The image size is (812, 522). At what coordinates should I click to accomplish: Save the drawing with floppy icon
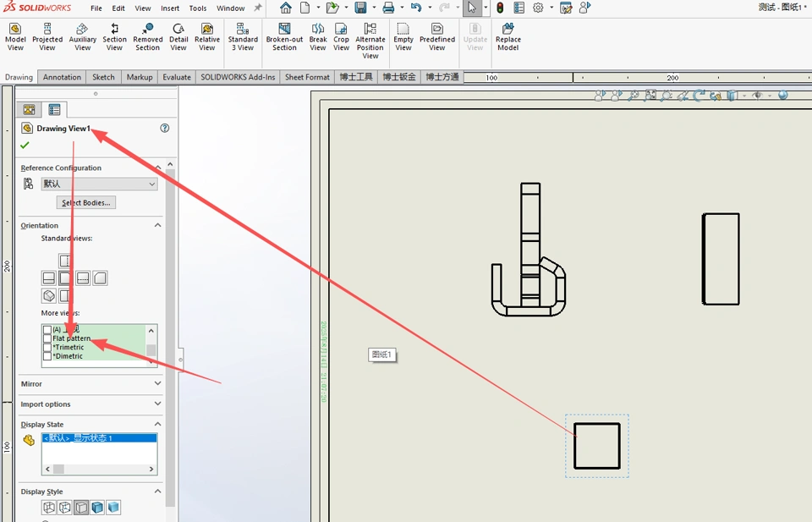click(360, 8)
